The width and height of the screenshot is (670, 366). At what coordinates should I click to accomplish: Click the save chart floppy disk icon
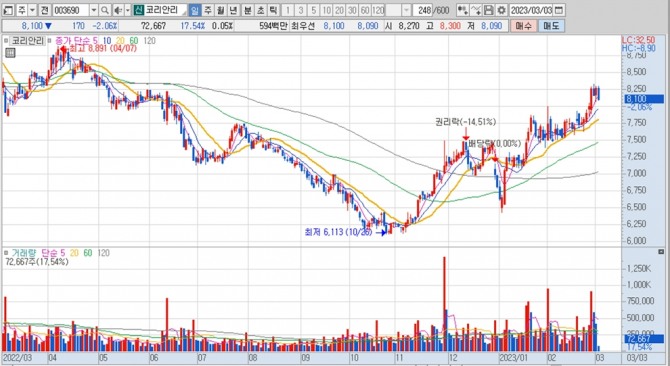[x=488, y=10]
